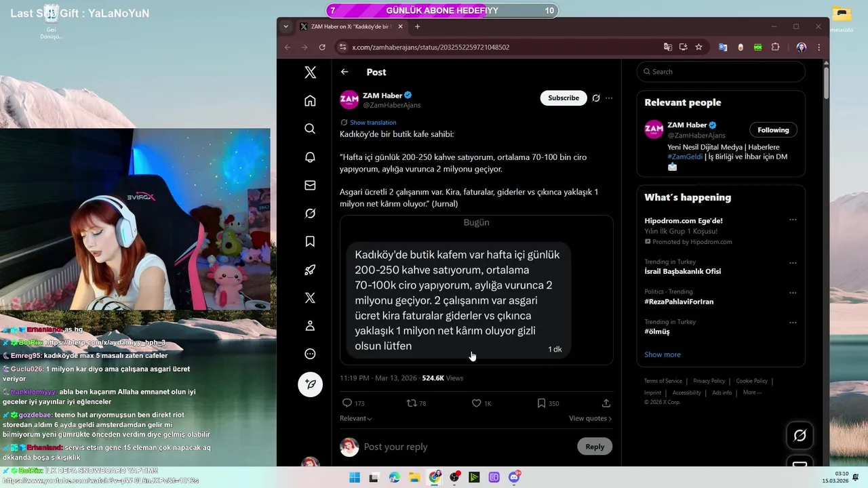
Task: Open the İsrail Başbakanlık Ofisi trend
Action: 682,271
